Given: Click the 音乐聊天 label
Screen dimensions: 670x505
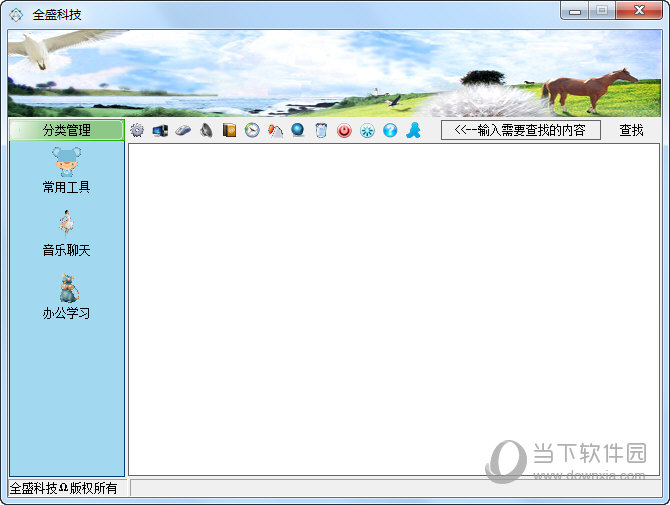Looking at the screenshot, I should click(x=66, y=250).
